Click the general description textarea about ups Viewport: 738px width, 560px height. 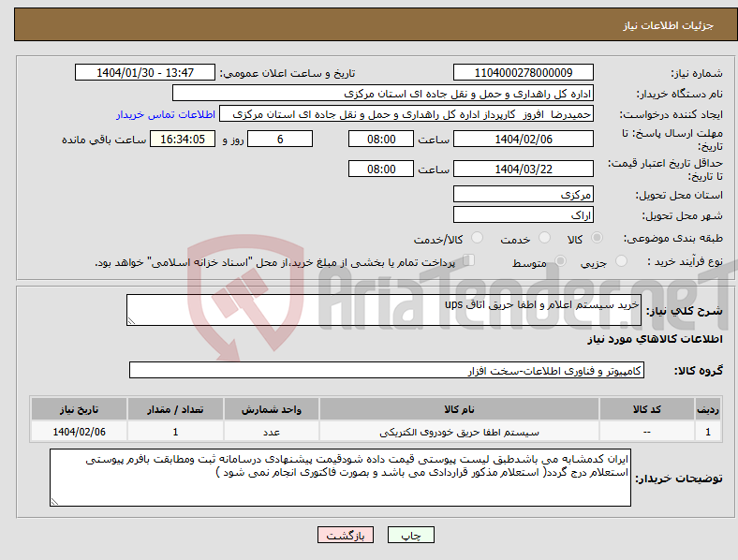point(384,310)
